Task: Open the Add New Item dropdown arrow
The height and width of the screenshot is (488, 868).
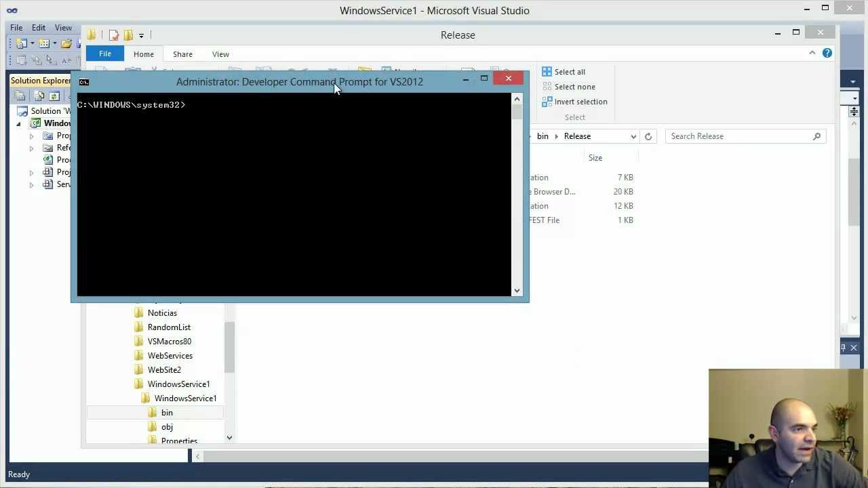Action: click(54, 43)
